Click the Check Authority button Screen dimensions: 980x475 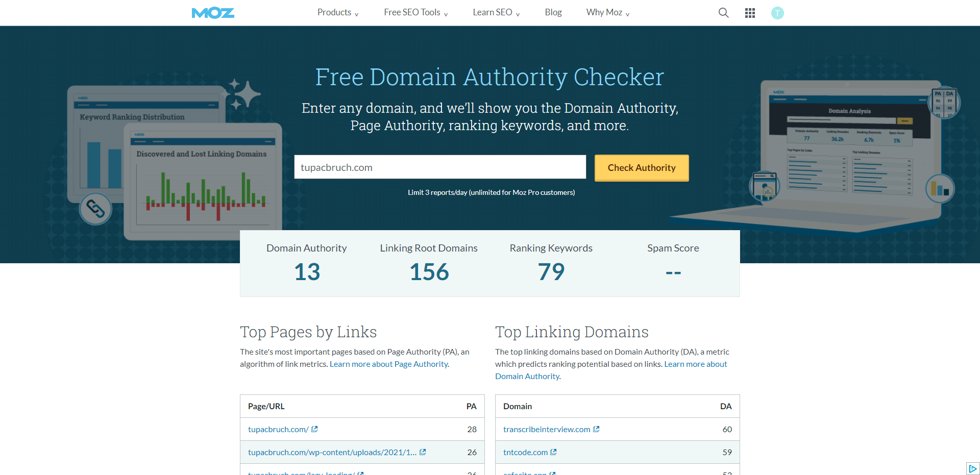(641, 167)
